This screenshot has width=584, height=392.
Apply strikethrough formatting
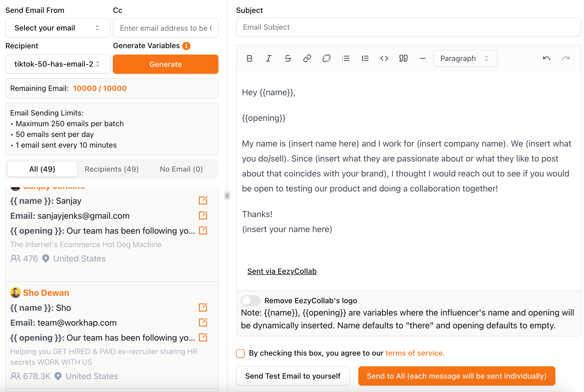point(288,58)
